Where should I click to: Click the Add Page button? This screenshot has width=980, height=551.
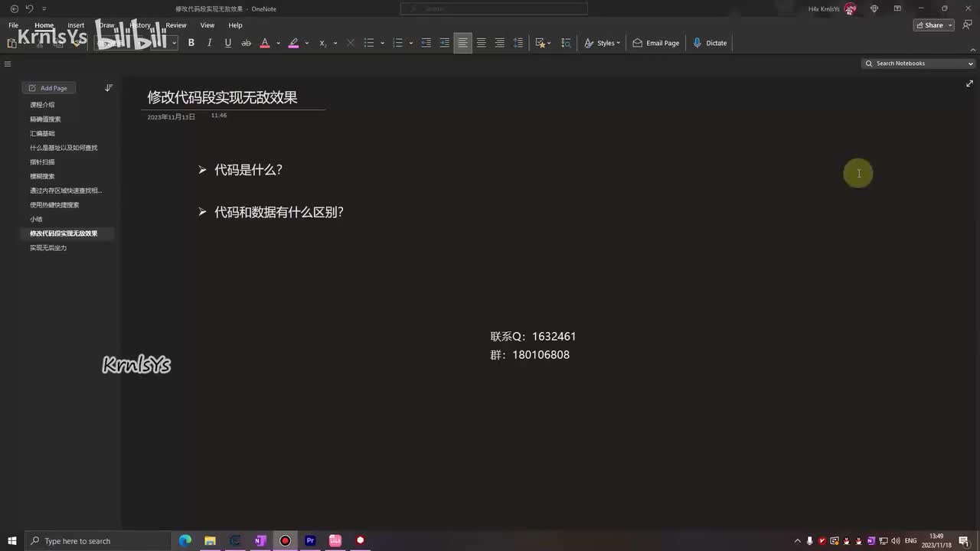pos(48,88)
